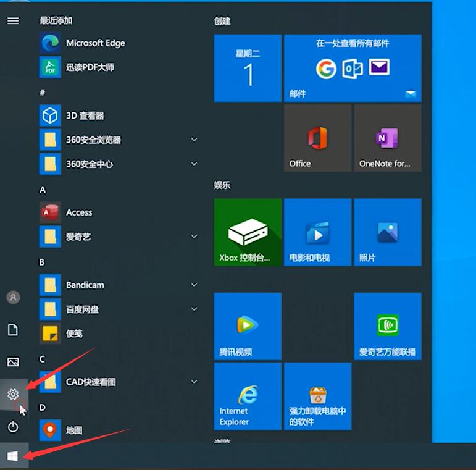Expand the Bandicam folder chevron
The height and width of the screenshot is (470, 476).
[194, 285]
